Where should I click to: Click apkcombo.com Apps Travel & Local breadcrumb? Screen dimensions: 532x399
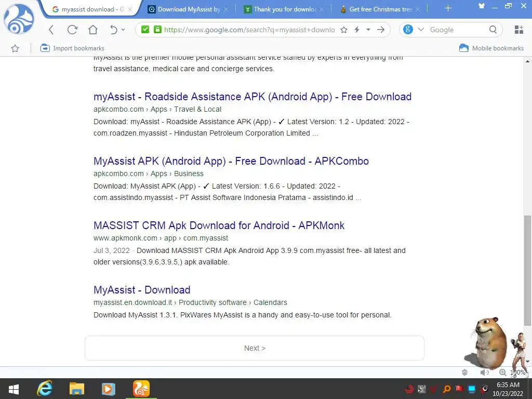[x=157, y=109]
